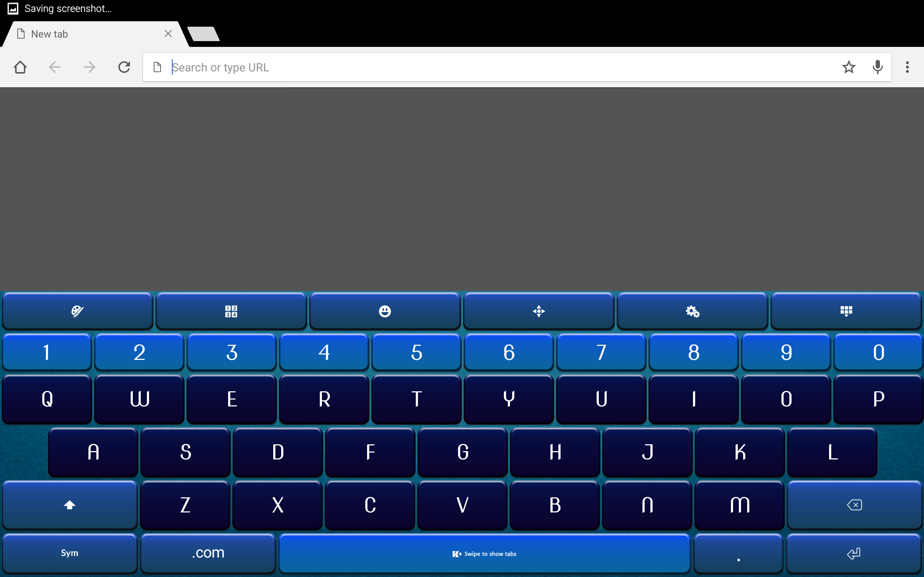
Task: Open keyboard themes palette icon
Action: [78, 311]
